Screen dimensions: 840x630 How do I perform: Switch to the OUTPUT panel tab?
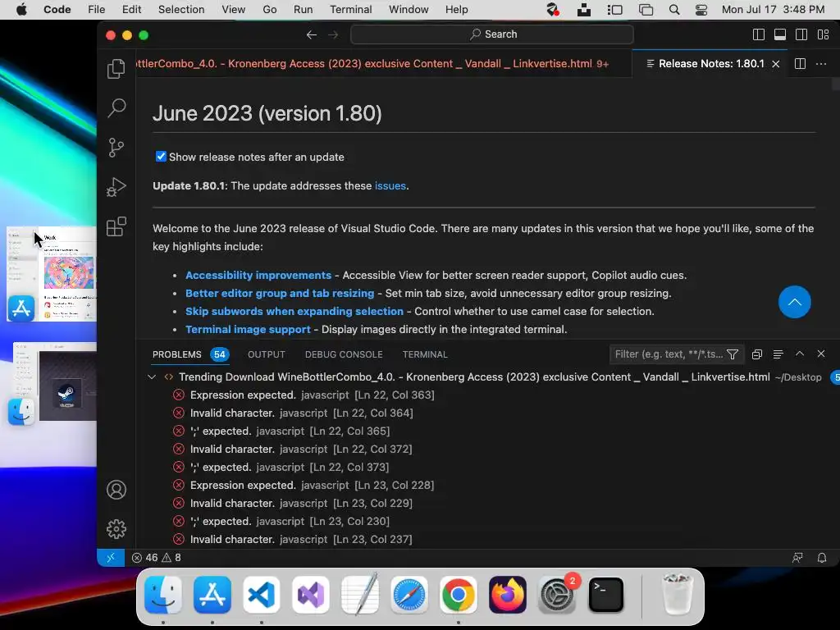tap(267, 354)
